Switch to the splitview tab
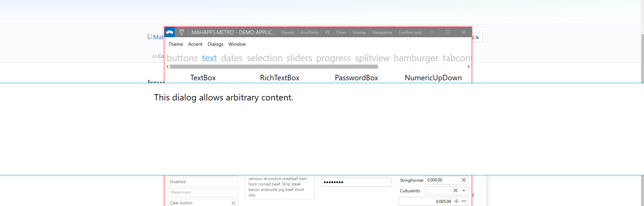 pyautogui.click(x=372, y=58)
